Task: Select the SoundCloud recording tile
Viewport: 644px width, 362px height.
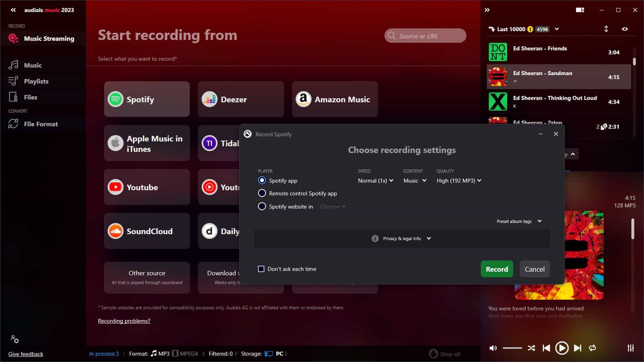Action: 147,231
